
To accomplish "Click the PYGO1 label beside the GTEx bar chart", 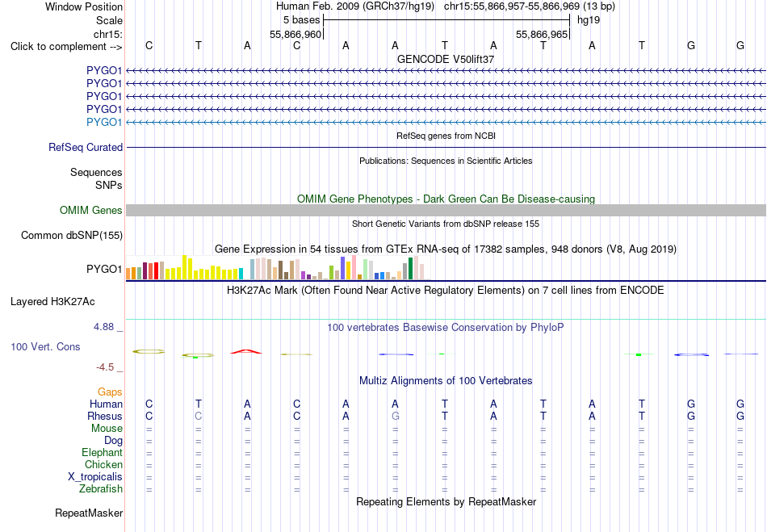I will click(x=103, y=269).
